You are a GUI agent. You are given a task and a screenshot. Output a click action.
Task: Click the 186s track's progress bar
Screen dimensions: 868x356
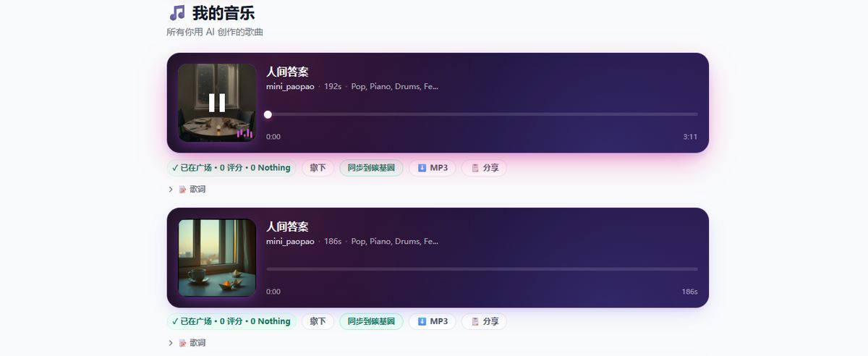pyautogui.click(x=482, y=269)
